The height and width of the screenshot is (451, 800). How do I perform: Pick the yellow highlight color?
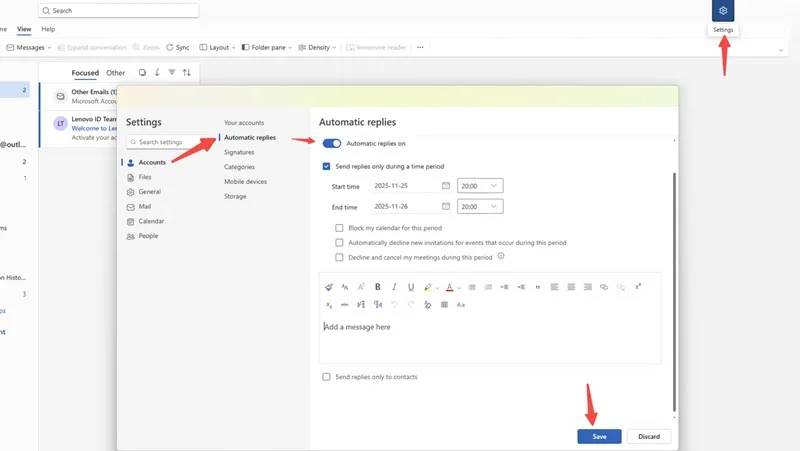click(428, 287)
